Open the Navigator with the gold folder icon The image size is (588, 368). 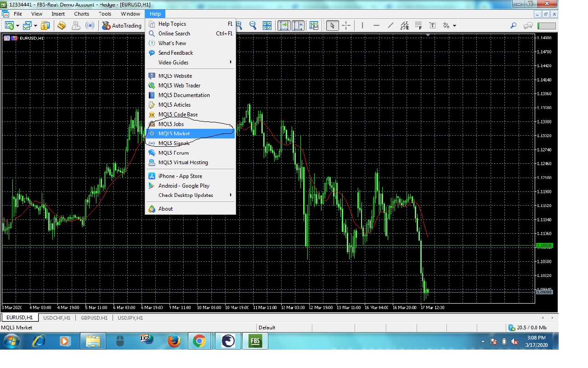62,26
